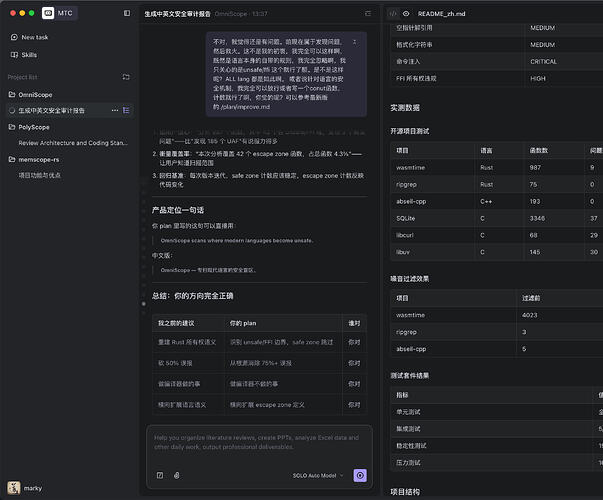Viewport: 603px width, 500px height.
Task: Click the 噪音过滤效果 subheading
Action: (x=410, y=279)
